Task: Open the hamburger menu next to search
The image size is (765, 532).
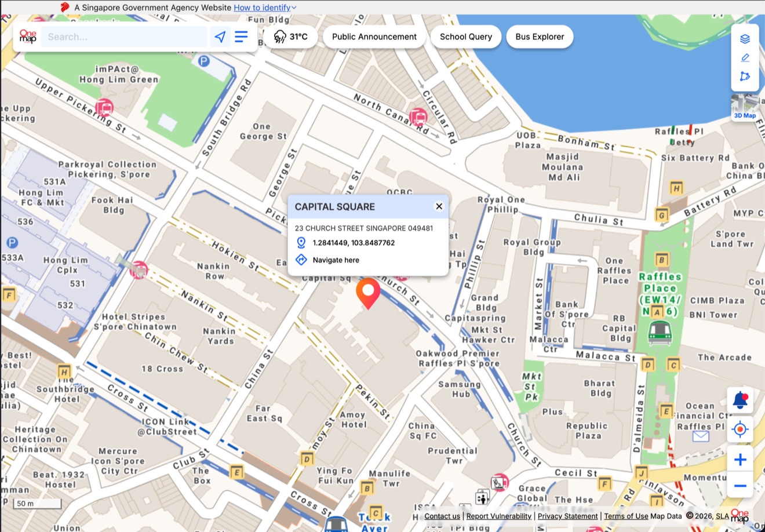Action: coord(241,37)
